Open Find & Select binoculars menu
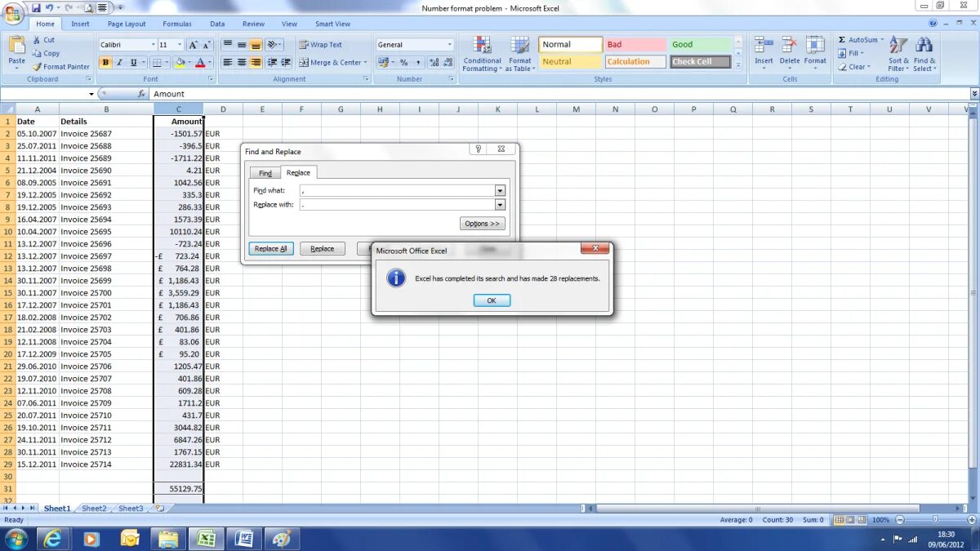 [x=924, y=54]
